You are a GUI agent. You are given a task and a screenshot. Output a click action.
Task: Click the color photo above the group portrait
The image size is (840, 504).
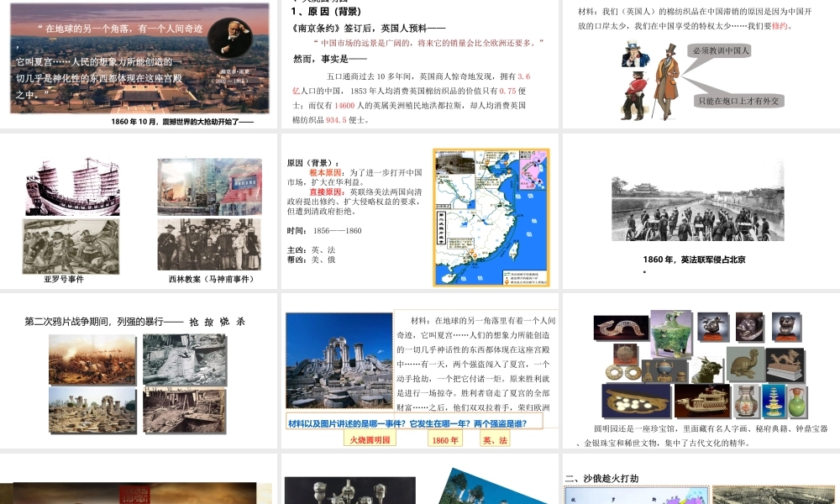point(209,187)
